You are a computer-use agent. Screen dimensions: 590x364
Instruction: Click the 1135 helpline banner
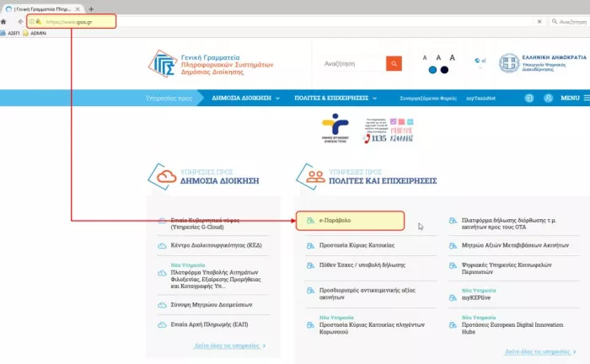click(x=389, y=131)
